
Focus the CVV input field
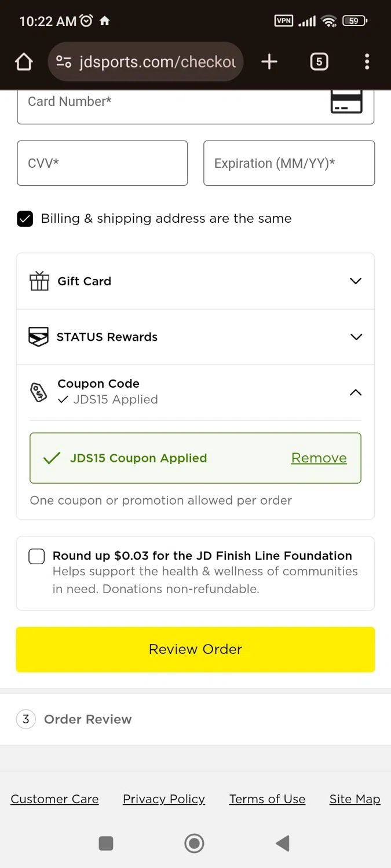(103, 163)
